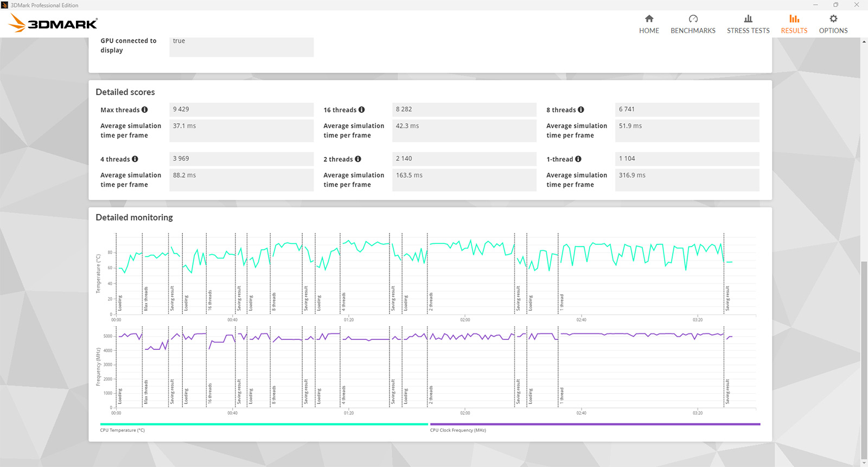The width and height of the screenshot is (868, 467).
Task: Click the 1 thread marker on temperature chart
Action: (561, 302)
